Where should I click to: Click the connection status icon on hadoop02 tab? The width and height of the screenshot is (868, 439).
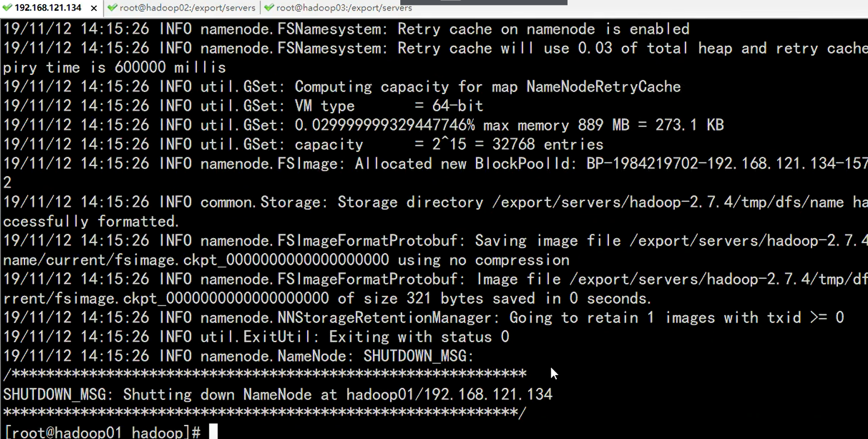(x=111, y=8)
